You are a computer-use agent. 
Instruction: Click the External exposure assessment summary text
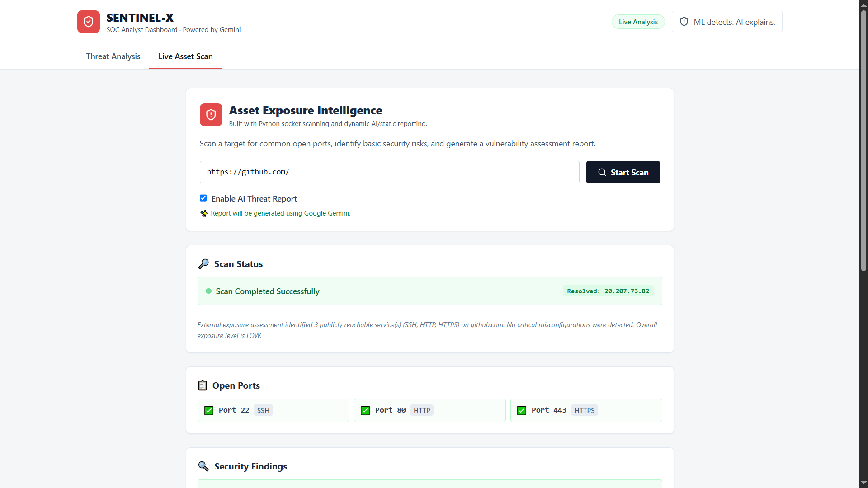click(427, 330)
